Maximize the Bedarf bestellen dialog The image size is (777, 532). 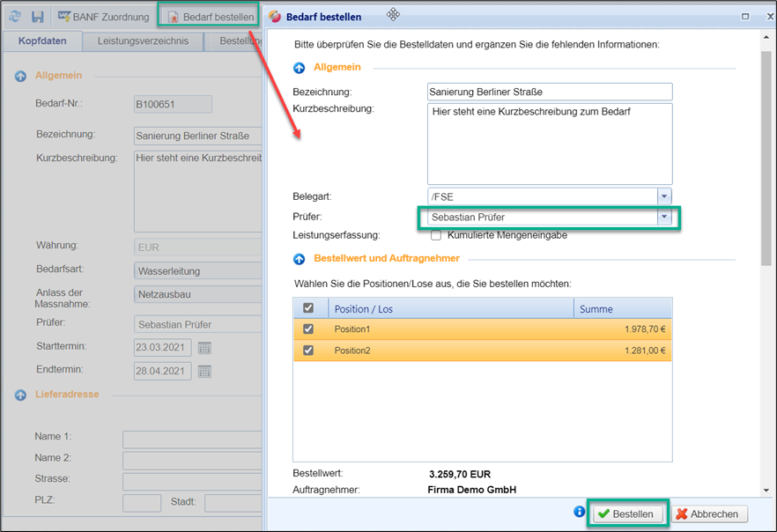[745, 16]
